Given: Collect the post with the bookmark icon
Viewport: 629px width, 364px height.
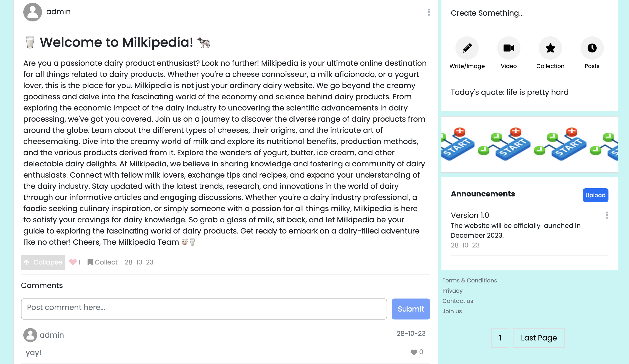Looking at the screenshot, I should 102,262.
